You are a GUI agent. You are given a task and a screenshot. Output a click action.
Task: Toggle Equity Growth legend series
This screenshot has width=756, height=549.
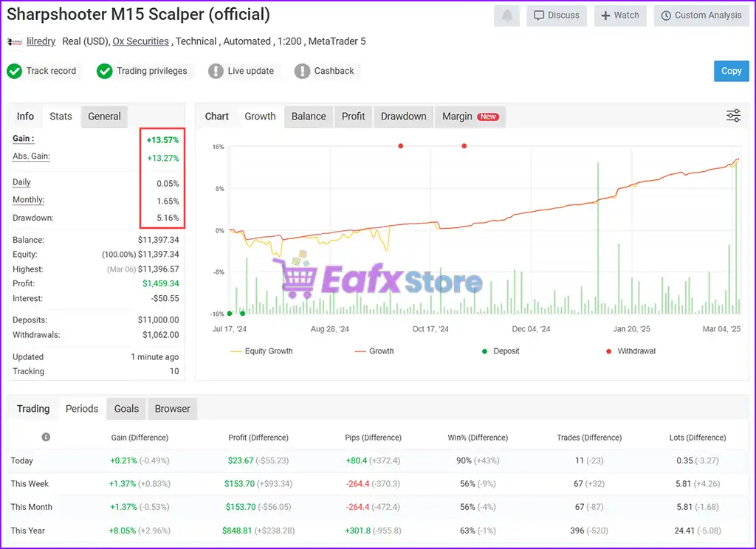[261, 351]
